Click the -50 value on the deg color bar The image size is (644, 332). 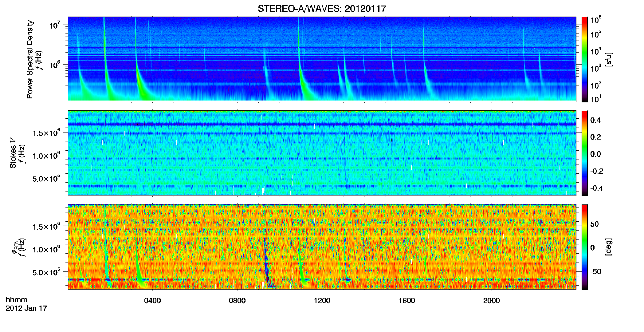[x=595, y=271]
